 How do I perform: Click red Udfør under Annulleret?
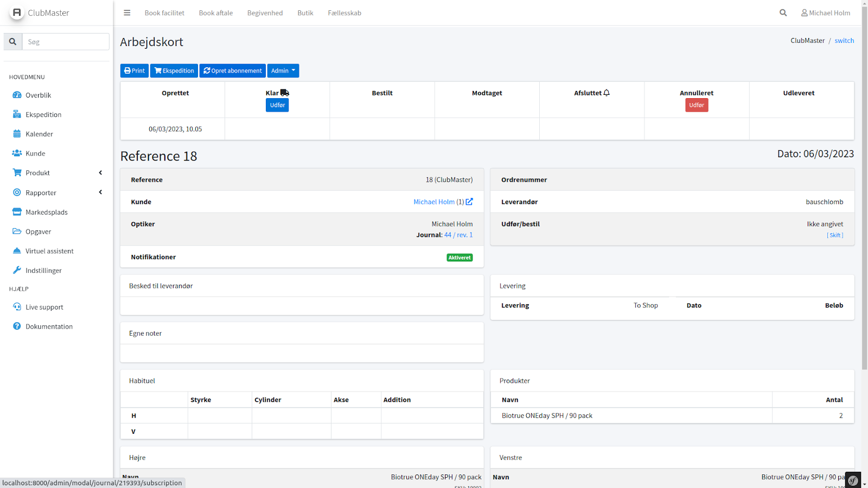(x=697, y=105)
